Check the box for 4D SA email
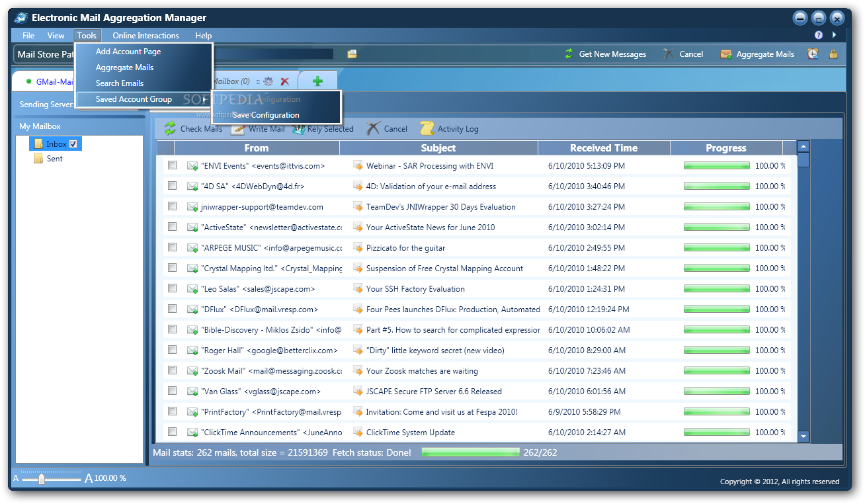This screenshot has height=504, width=865. click(172, 186)
